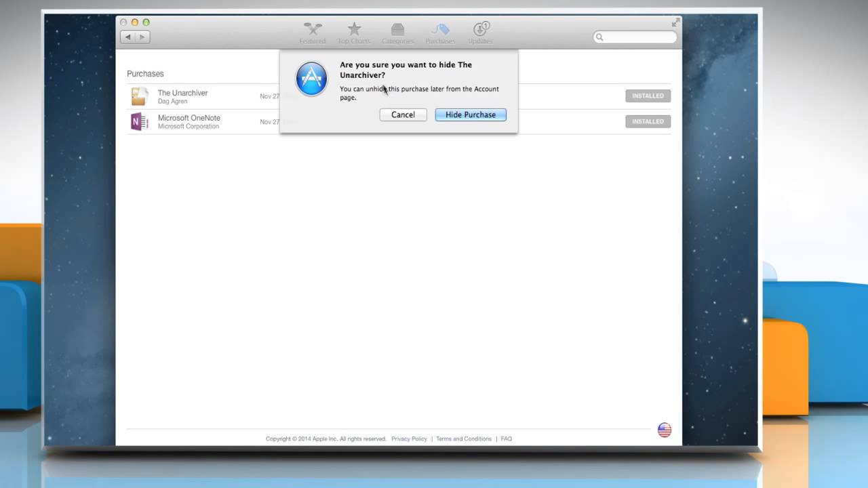The height and width of the screenshot is (488, 868).
Task: Select the Microsoft Corporation developer name
Action: [189, 127]
